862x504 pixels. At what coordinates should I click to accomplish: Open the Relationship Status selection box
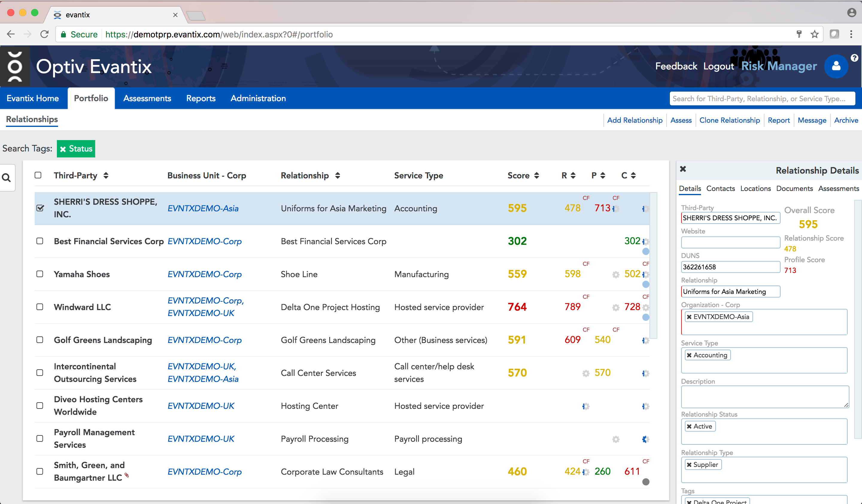pyautogui.click(x=764, y=432)
